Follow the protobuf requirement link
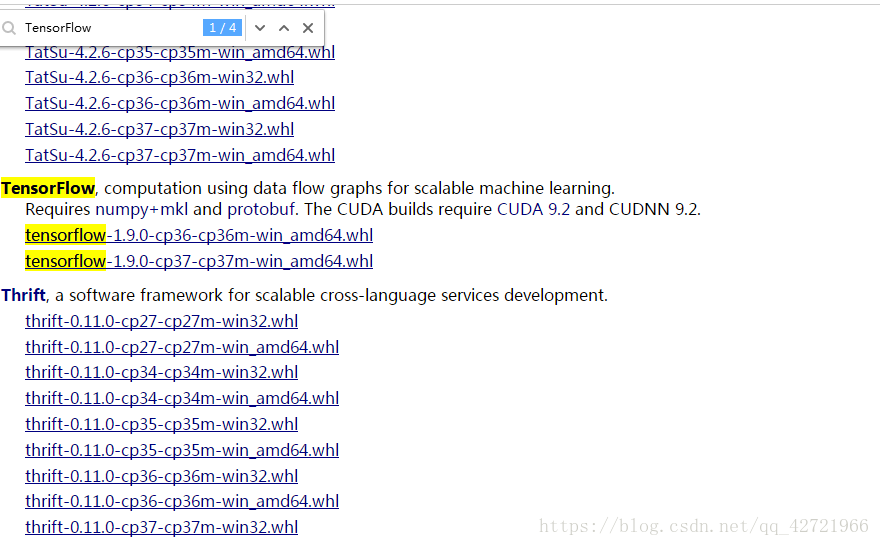This screenshot has height=546, width=880. click(260, 209)
